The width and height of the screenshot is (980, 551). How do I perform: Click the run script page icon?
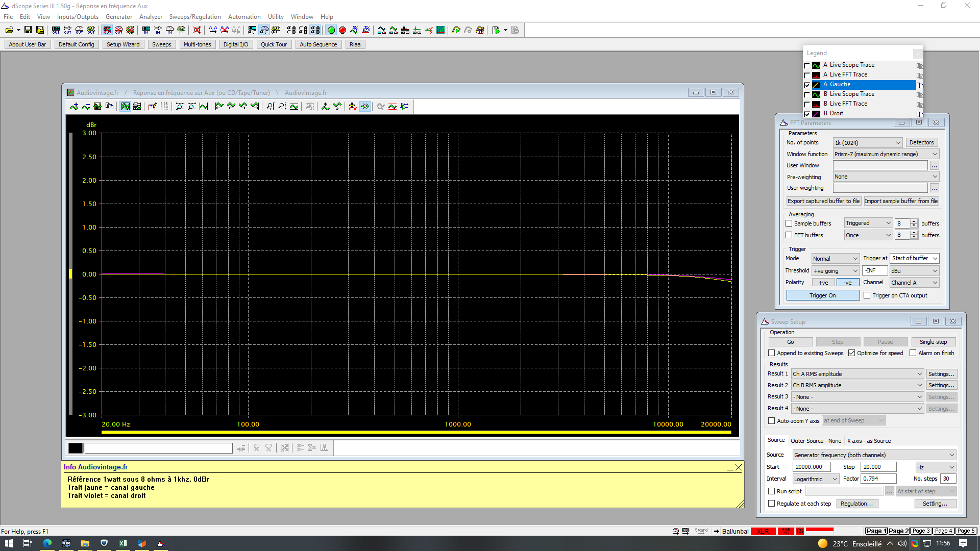[496, 30]
